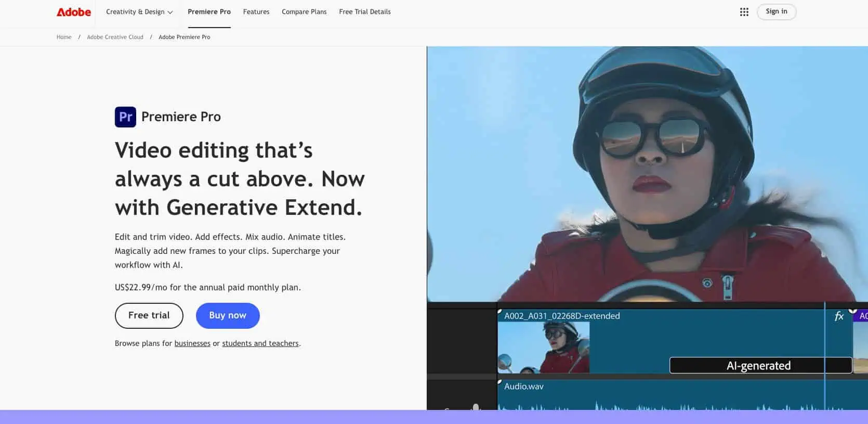
Task: Open the Features menu item
Action: (256, 12)
